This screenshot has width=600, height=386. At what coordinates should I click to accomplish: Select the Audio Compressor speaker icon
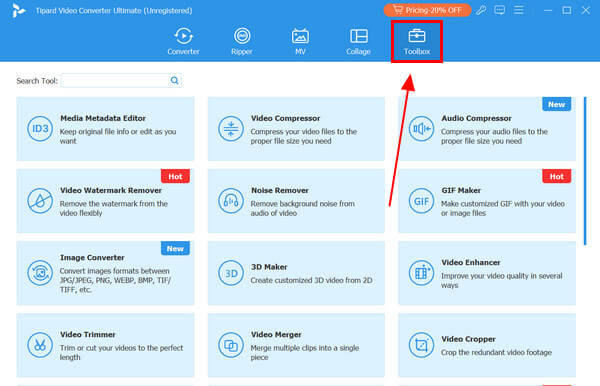pyautogui.click(x=421, y=129)
